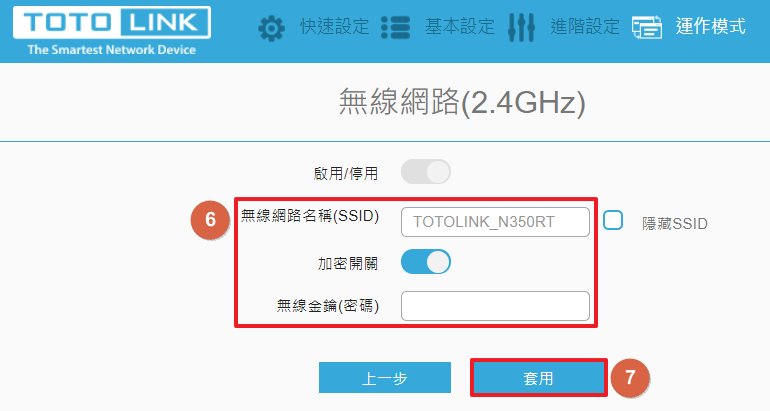The image size is (770, 411).
Task: Click the TOTOLINK logo
Action: 112,30
